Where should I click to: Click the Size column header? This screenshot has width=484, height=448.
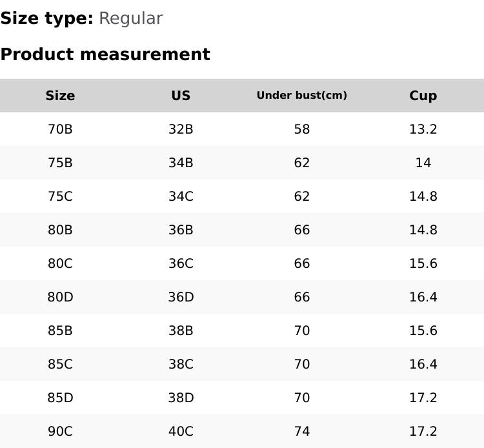(x=60, y=96)
